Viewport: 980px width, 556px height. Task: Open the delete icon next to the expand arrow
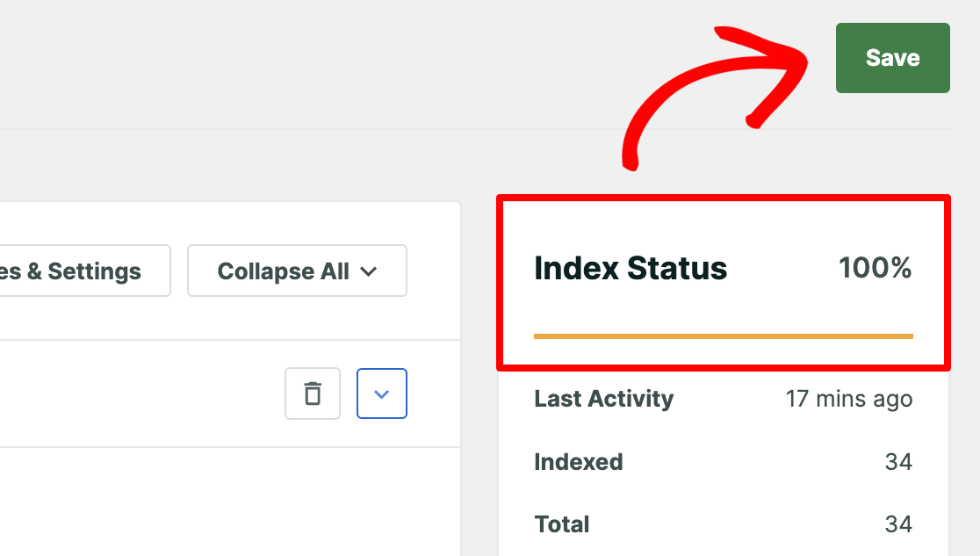pyautogui.click(x=312, y=394)
